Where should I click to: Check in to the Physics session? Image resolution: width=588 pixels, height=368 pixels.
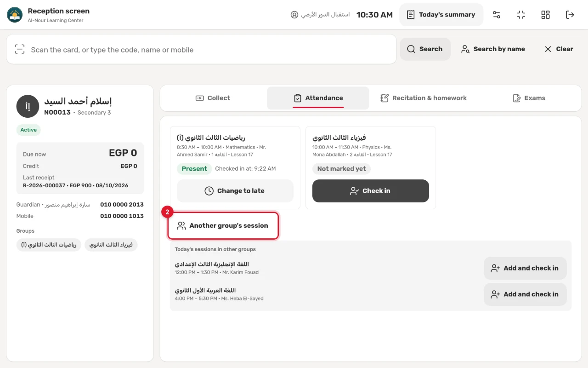[371, 191]
